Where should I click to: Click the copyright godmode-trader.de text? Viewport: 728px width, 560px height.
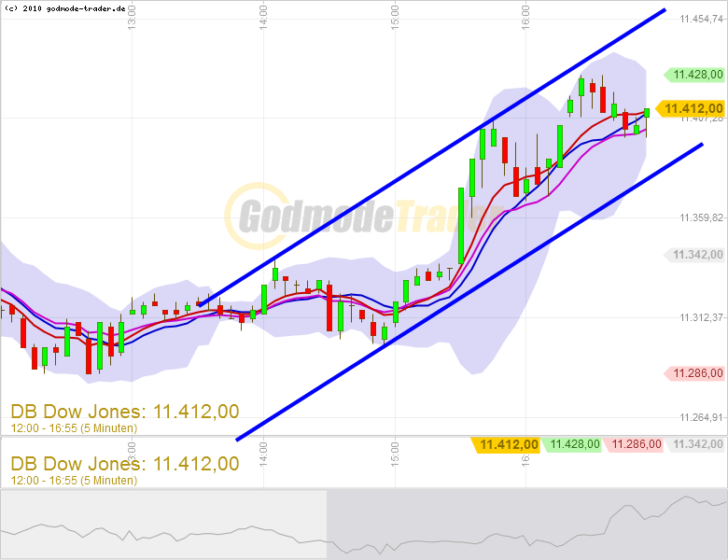pyautogui.click(x=64, y=8)
